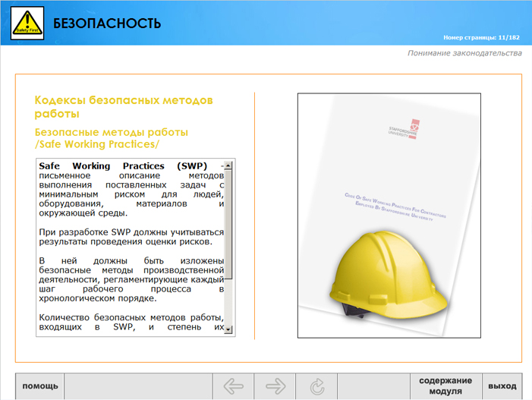
Task: Click the БЕЗОПАСНОСТЬ header title
Action: click(107, 24)
